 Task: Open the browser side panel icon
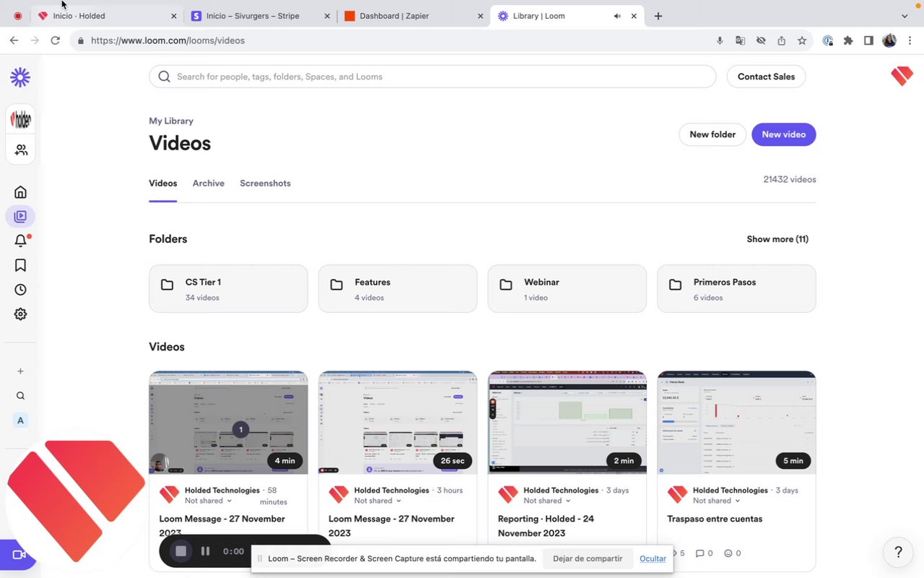point(868,40)
